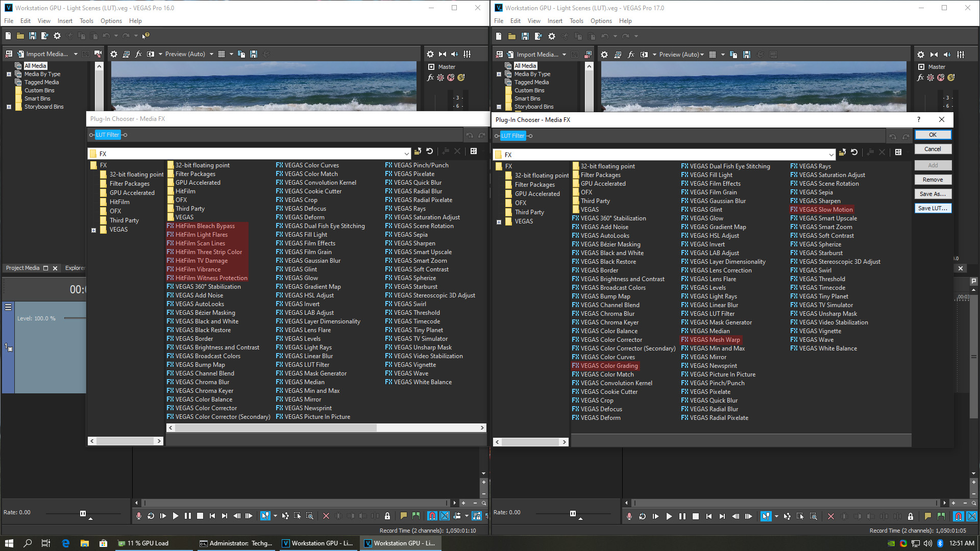980x551 pixels.
Task: Click the Insert Marker icon
Action: tap(403, 516)
